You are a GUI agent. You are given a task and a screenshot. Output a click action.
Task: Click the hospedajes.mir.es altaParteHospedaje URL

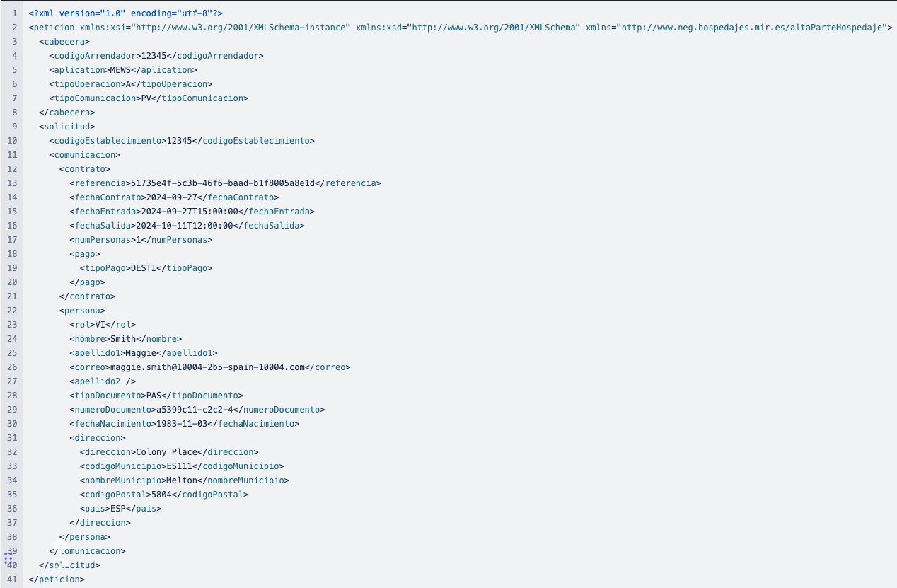pos(753,28)
